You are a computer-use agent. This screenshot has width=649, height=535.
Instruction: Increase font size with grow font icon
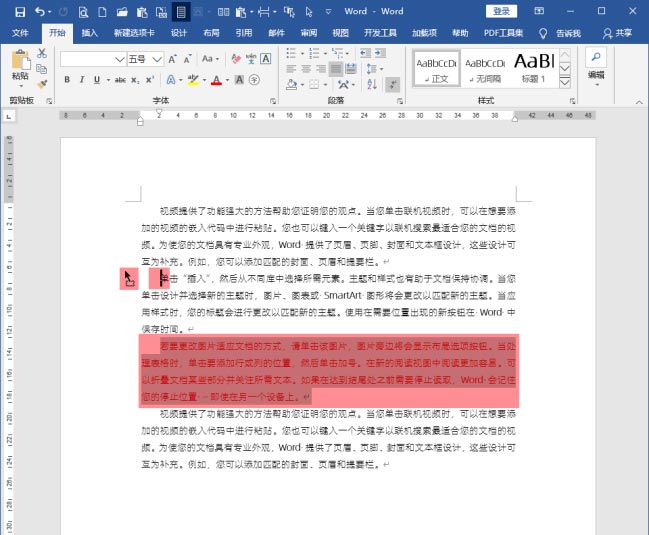(172, 59)
